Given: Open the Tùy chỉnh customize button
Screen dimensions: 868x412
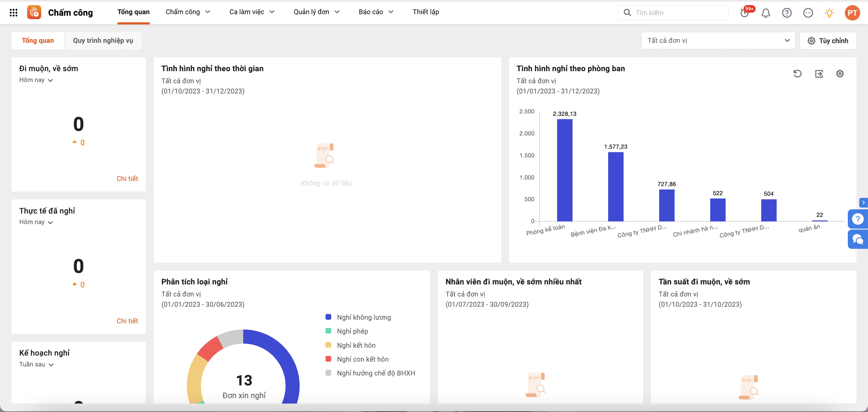Looking at the screenshot, I should pos(828,40).
